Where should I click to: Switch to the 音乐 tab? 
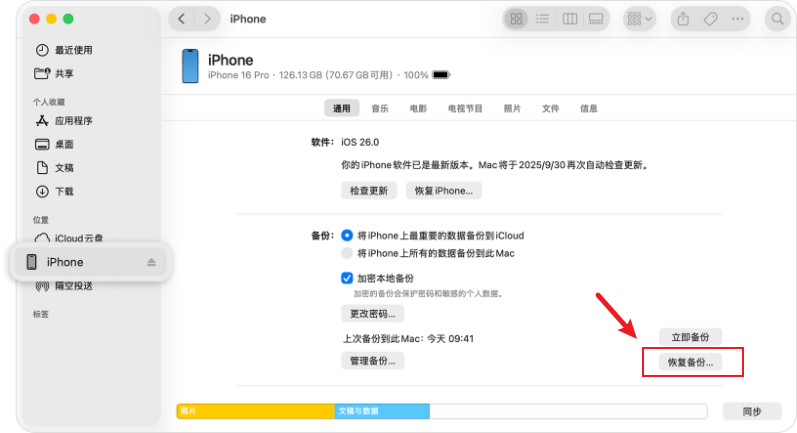pyautogui.click(x=380, y=108)
